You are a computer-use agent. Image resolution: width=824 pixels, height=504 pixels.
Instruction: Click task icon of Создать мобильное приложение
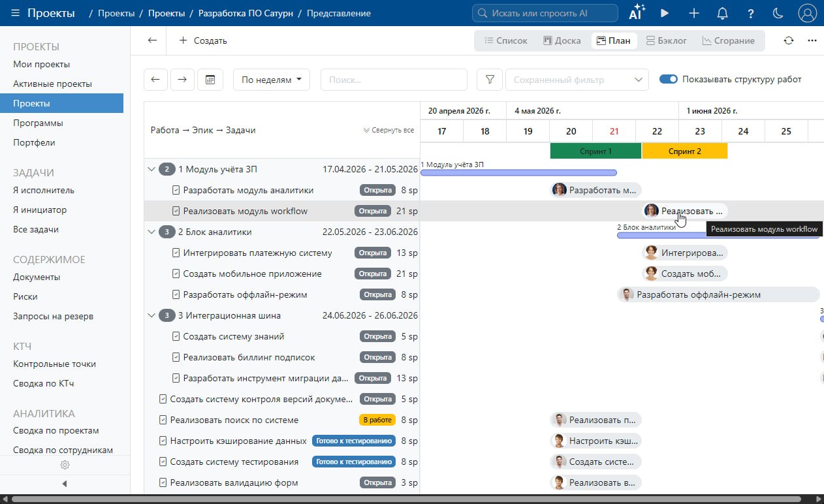pos(176,274)
